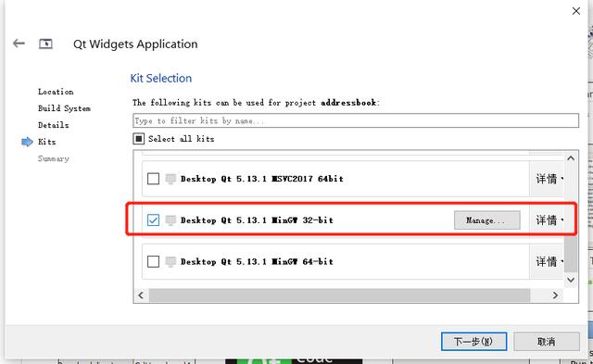The image size is (593, 364).
Task: Click the horizontal scroll-right arrow
Action: (555, 295)
